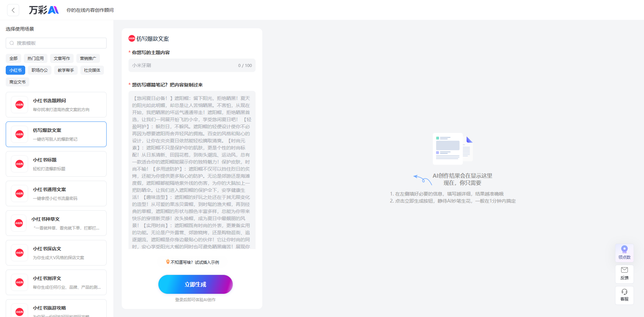
Task: Click the red icon beside 仿写爆款文案 heading
Action: tap(132, 38)
